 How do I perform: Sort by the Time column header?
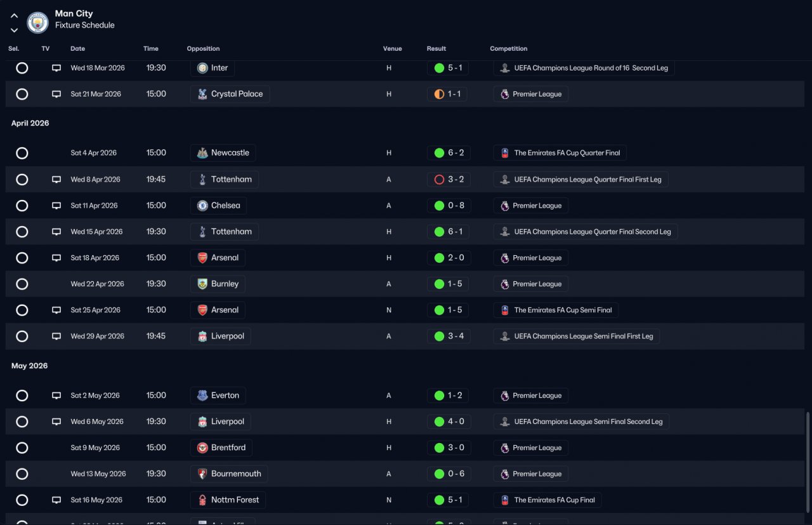click(x=151, y=49)
